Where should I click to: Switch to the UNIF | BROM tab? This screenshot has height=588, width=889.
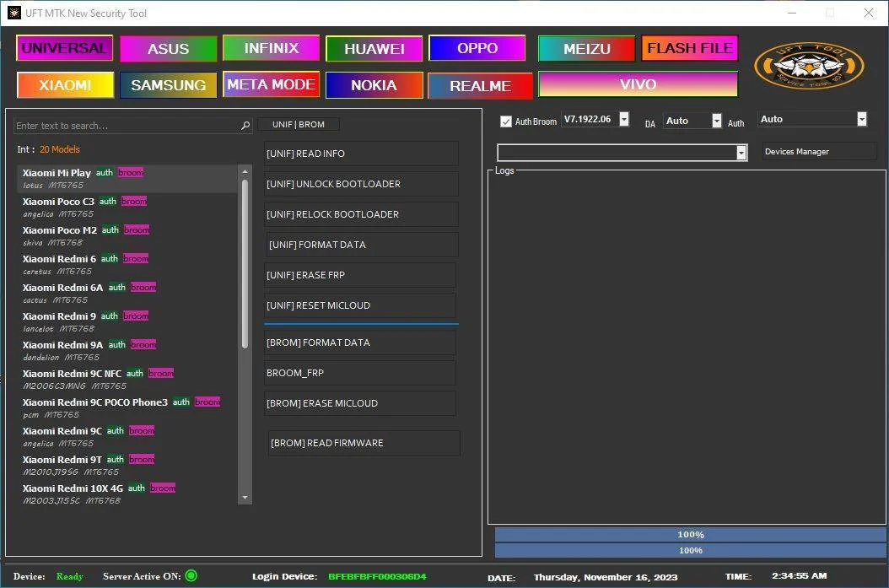click(x=299, y=124)
